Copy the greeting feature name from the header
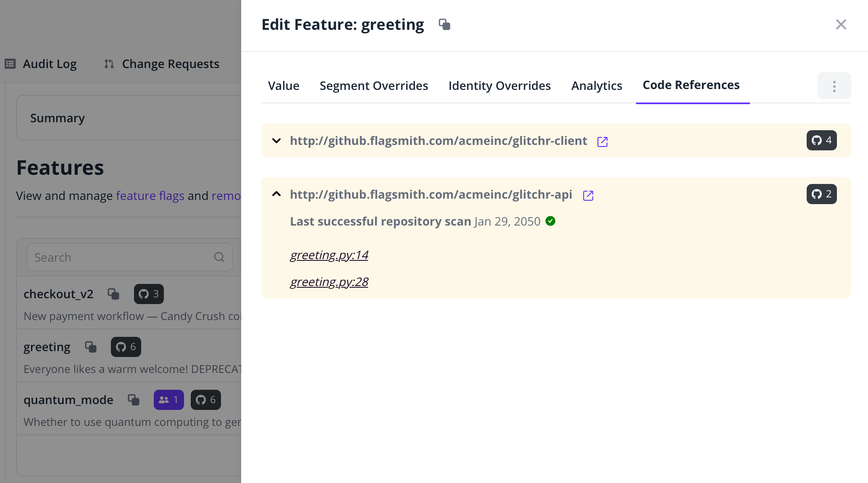This screenshot has height=483, width=868. (x=445, y=24)
